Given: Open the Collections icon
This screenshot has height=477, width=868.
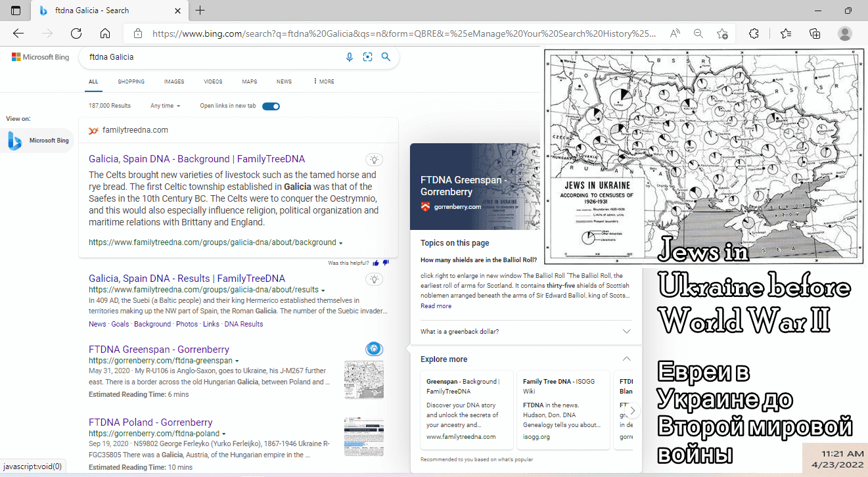Looking at the screenshot, I should (815, 34).
